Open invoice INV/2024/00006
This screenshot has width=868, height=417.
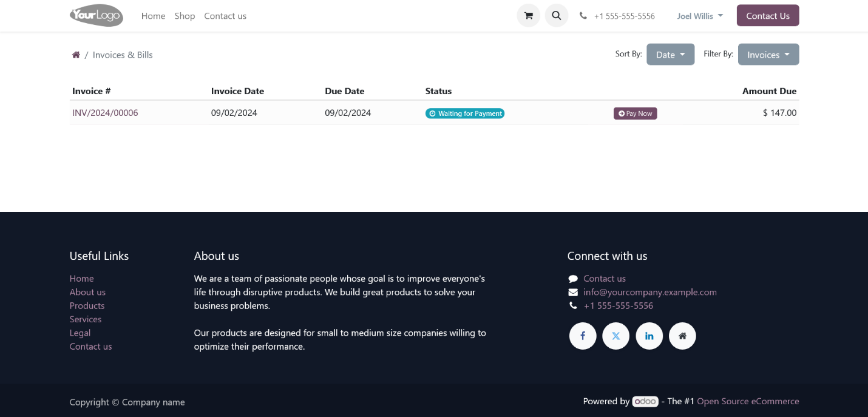coord(105,113)
